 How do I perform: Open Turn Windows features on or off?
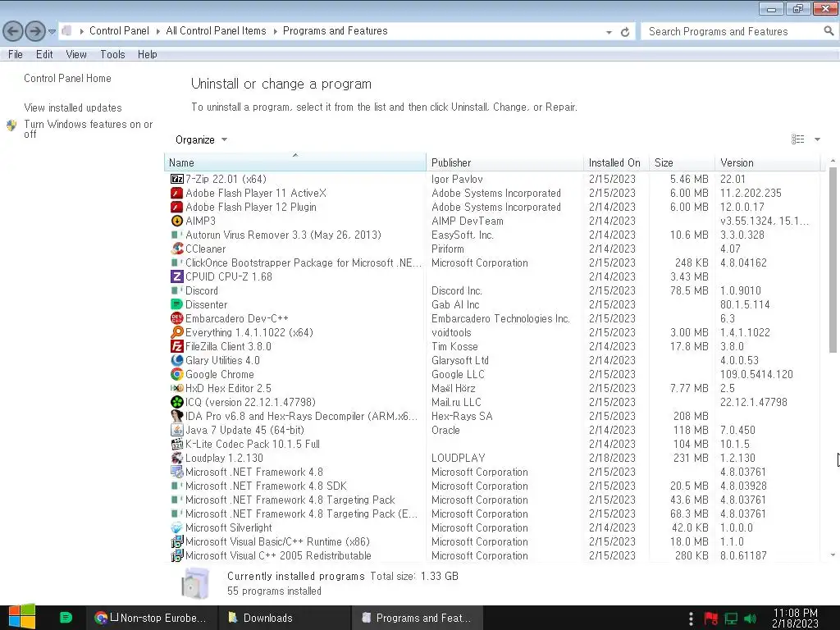89,129
